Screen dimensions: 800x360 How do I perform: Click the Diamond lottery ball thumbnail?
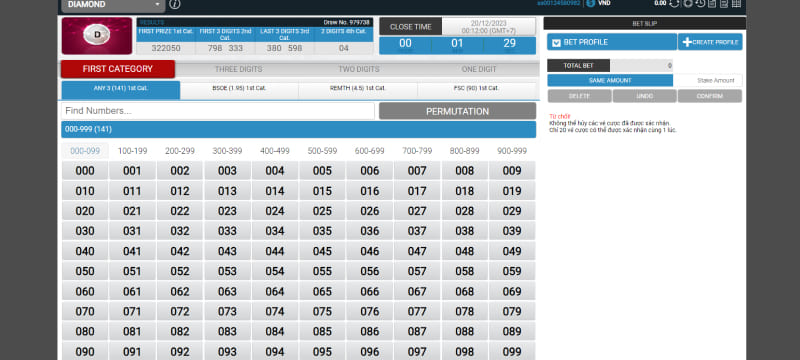click(x=97, y=36)
